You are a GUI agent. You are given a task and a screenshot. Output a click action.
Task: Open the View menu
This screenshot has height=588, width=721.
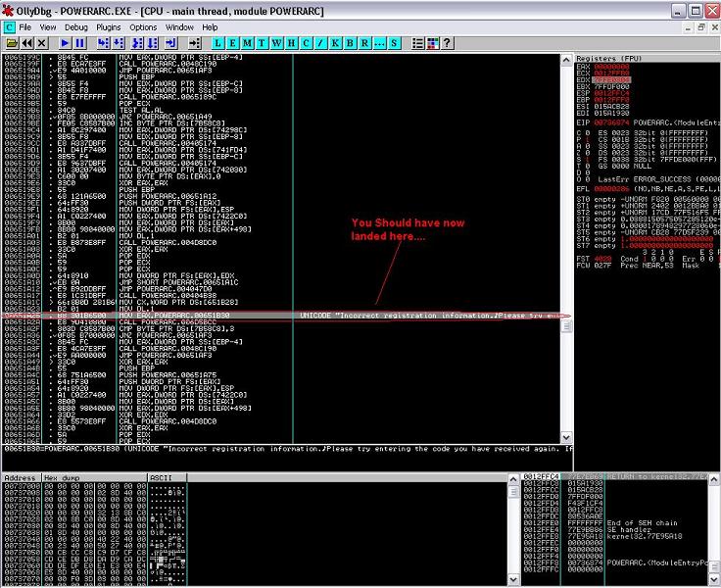pyautogui.click(x=48, y=27)
